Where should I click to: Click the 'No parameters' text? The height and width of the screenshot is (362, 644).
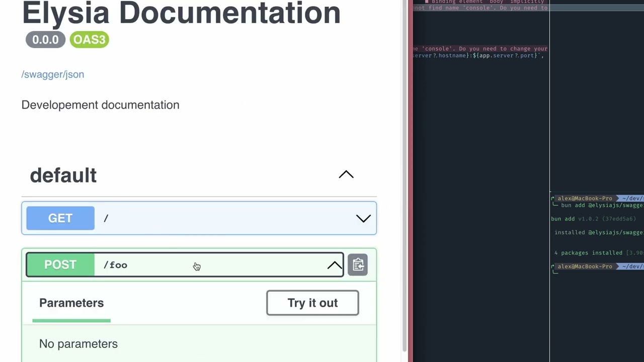(78, 344)
